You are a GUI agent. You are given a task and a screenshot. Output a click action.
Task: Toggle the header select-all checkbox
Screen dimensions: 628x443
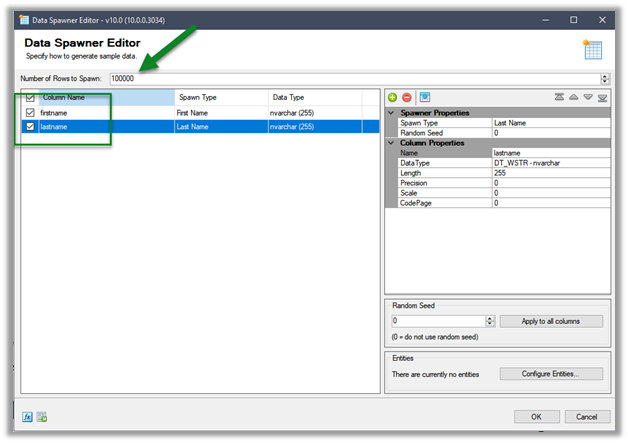click(29, 98)
